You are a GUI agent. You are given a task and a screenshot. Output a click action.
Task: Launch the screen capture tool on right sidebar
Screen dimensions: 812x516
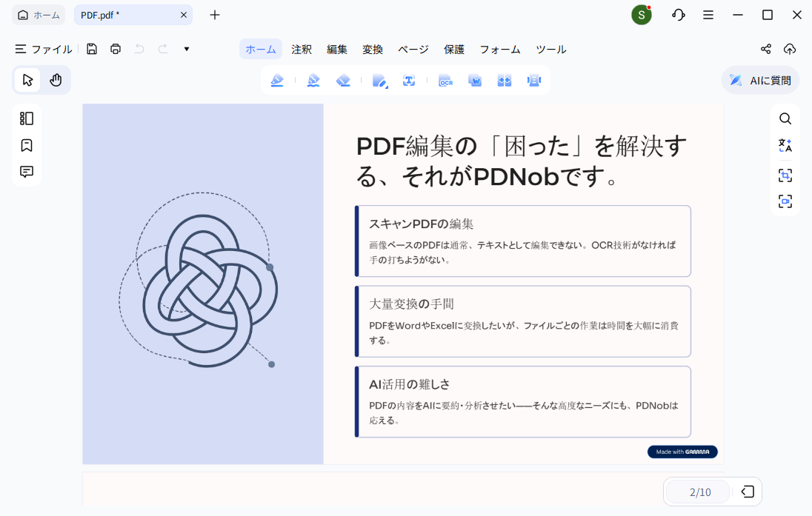[785, 175]
